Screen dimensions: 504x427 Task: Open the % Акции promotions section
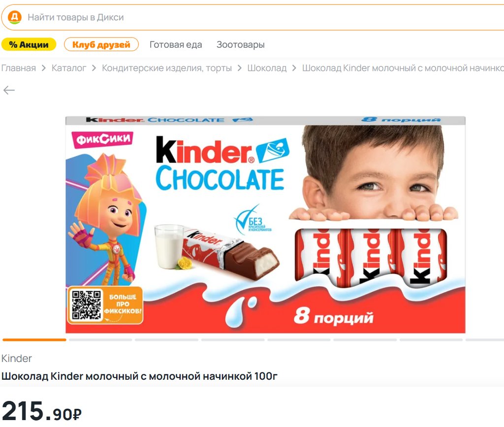[29, 44]
